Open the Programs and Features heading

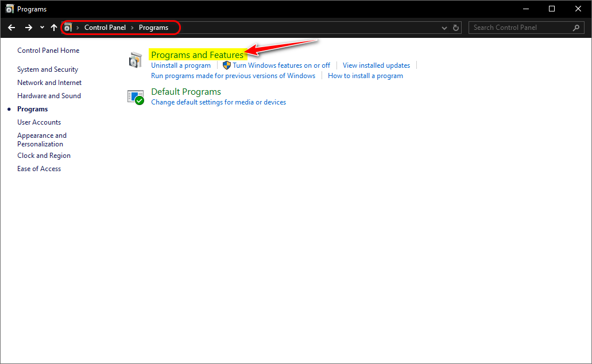tap(197, 55)
